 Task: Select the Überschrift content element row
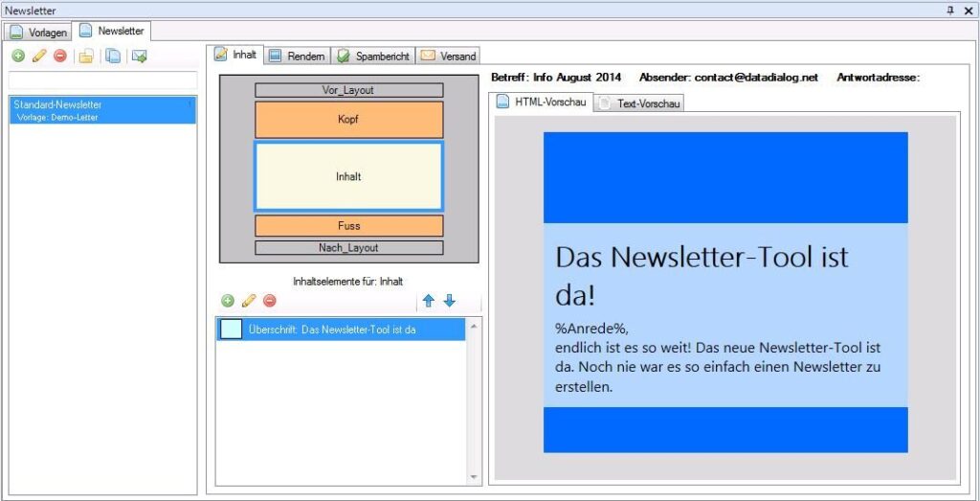(x=342, y=330)
